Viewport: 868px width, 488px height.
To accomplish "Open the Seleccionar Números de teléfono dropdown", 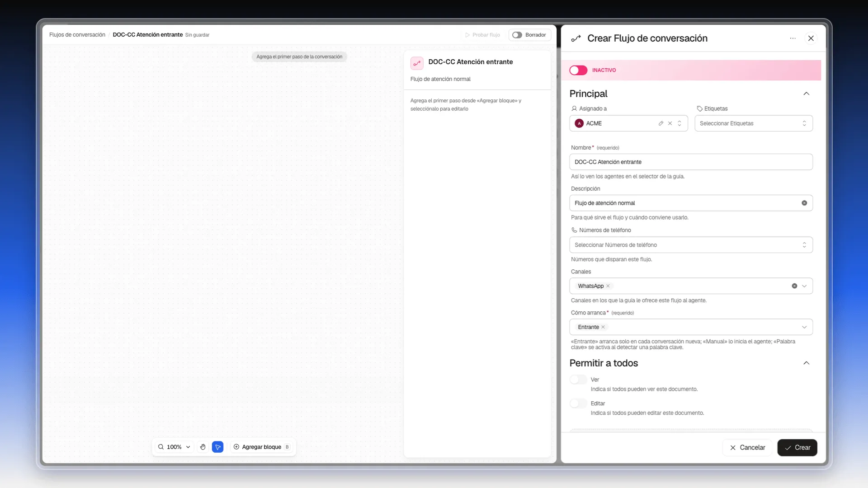I will pyautogui.click(x=691, y=245).
